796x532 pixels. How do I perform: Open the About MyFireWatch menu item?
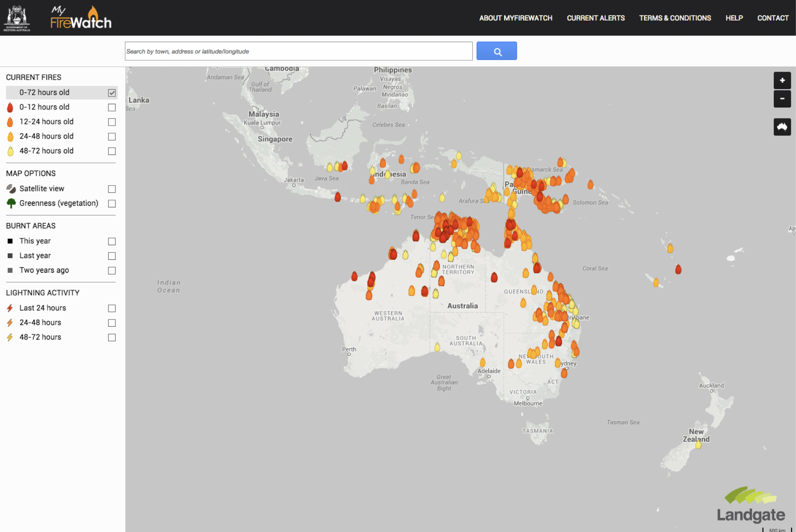pyautogui.click(x=515, y=18)
